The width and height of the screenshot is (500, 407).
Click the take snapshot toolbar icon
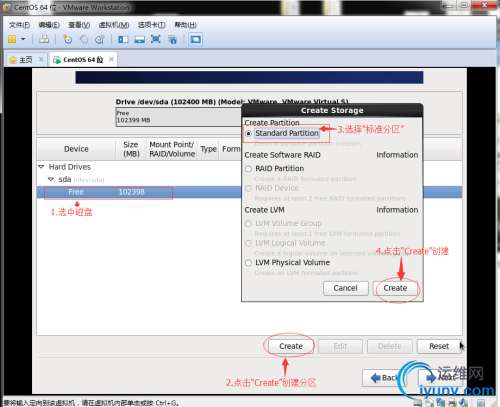pos(67,39)
